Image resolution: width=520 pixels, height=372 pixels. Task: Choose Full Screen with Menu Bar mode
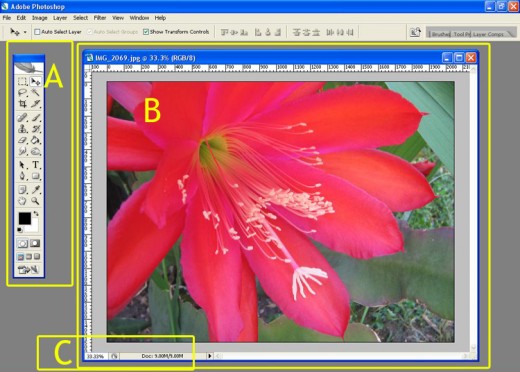(x=29, y=257)
